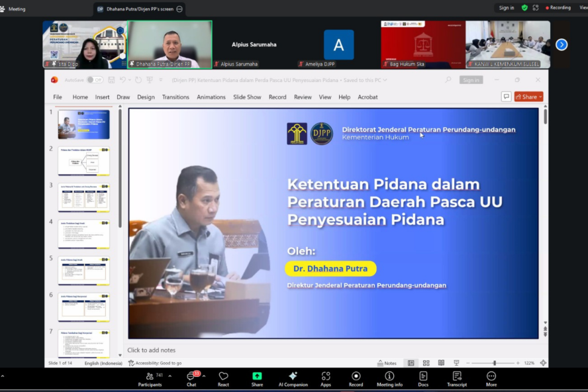Open the Transitions ribbon tab
Viewport: 588px width, 392px height.
175,97
